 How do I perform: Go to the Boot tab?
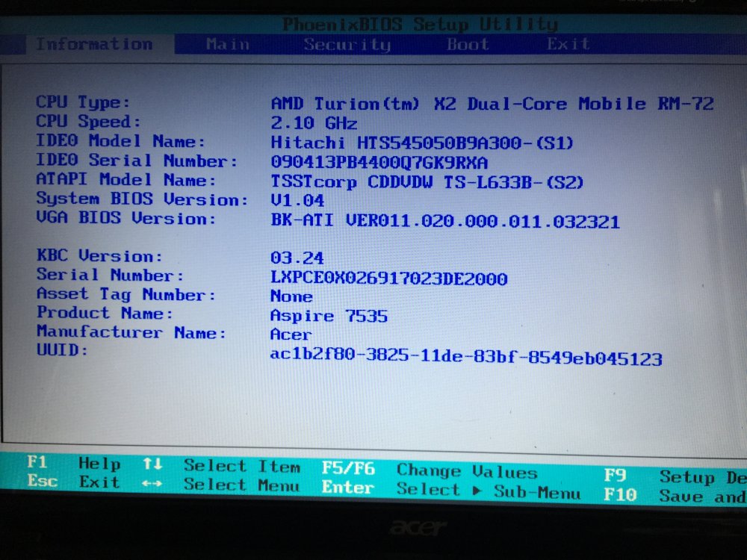468,44
